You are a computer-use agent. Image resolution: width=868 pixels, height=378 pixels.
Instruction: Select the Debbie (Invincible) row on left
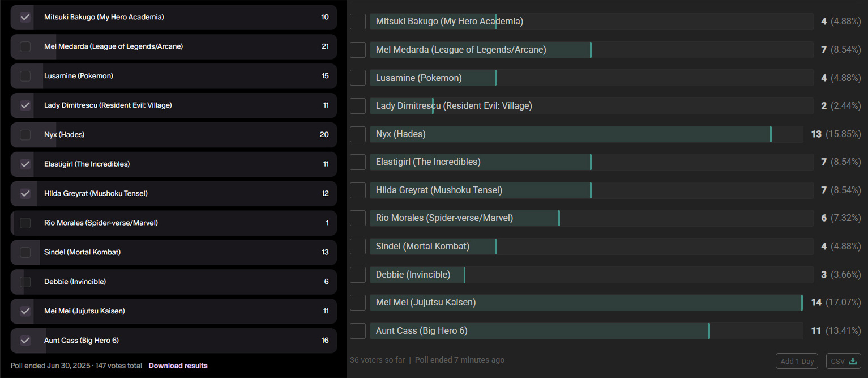coord(174,282)
